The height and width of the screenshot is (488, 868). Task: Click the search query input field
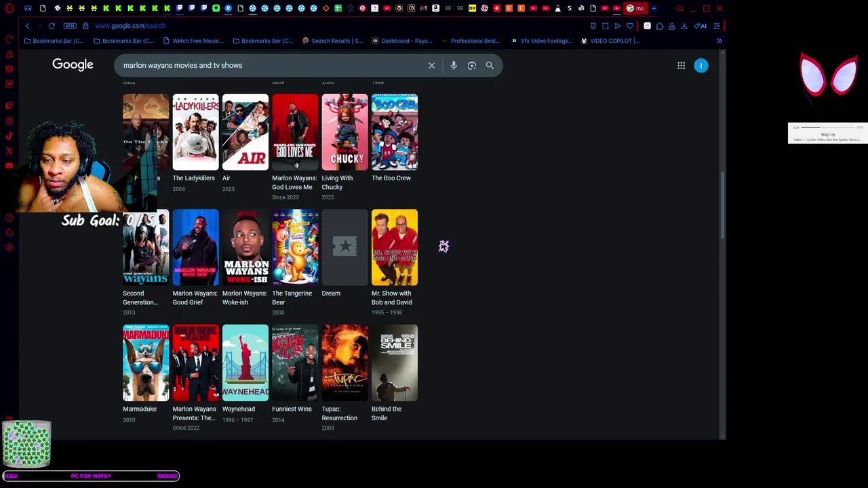(x=271, y=66)
